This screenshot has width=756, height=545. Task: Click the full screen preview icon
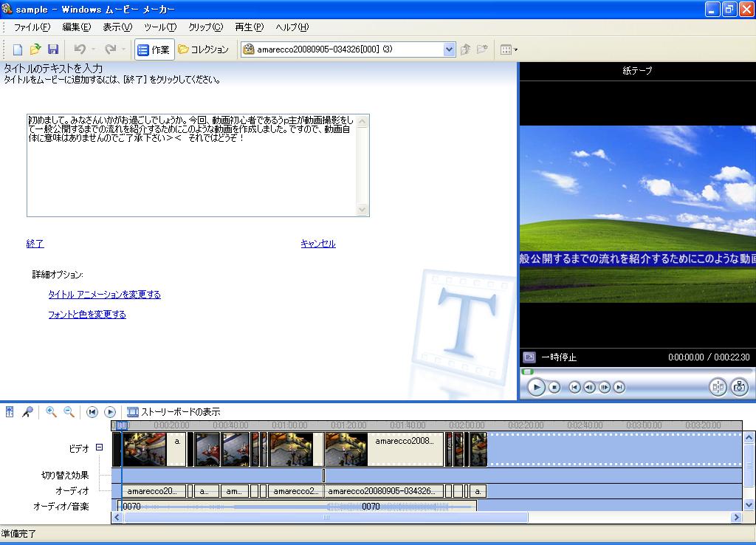coord(529,357)
